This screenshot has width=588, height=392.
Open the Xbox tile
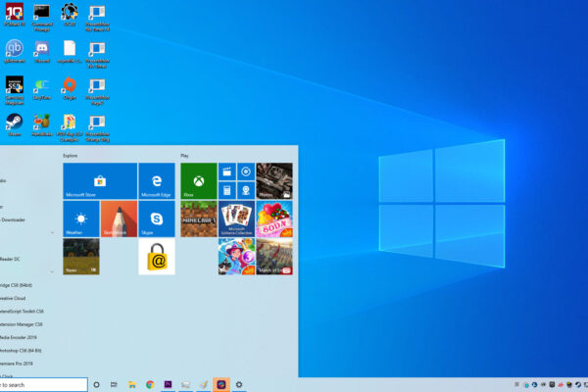click(x=198, y=181)
